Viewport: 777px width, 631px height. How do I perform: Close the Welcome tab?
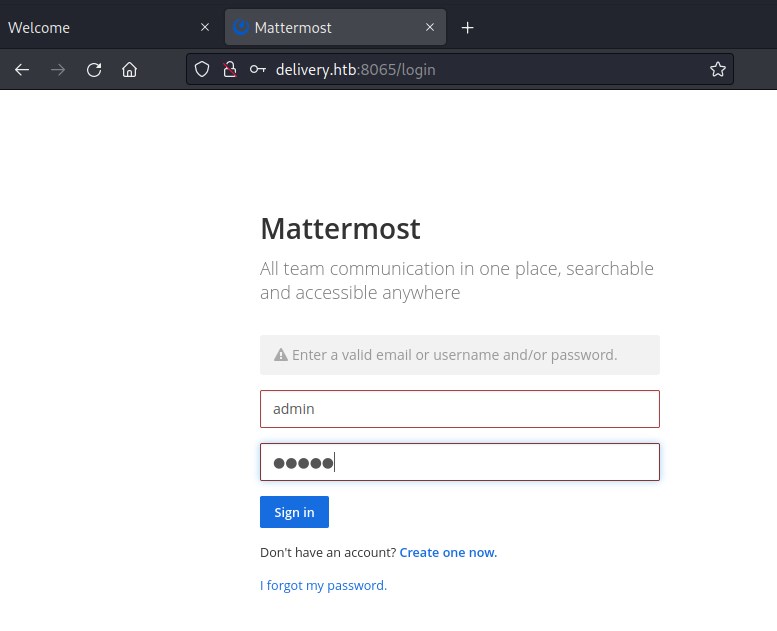(x=205, y=28)
